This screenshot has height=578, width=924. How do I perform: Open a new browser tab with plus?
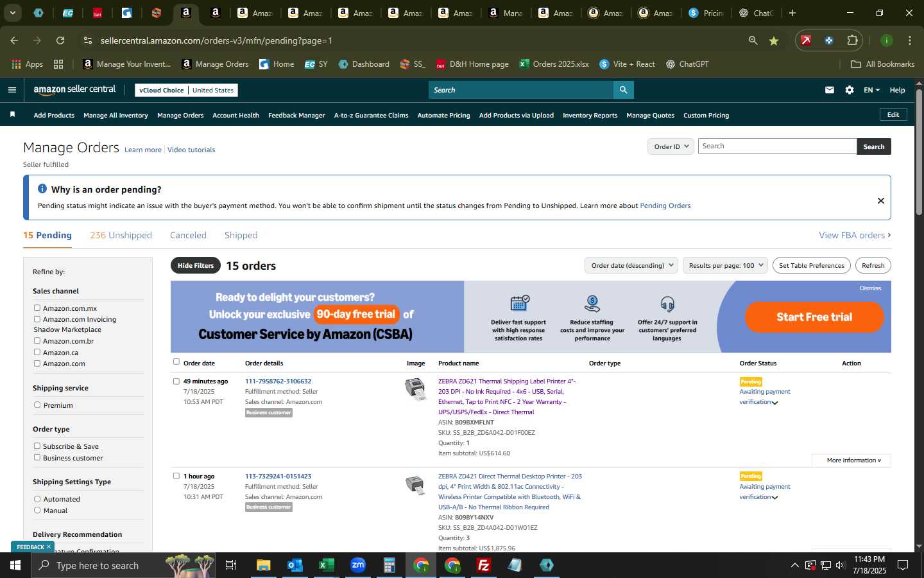pyautogui.click(x=792, y=13)
